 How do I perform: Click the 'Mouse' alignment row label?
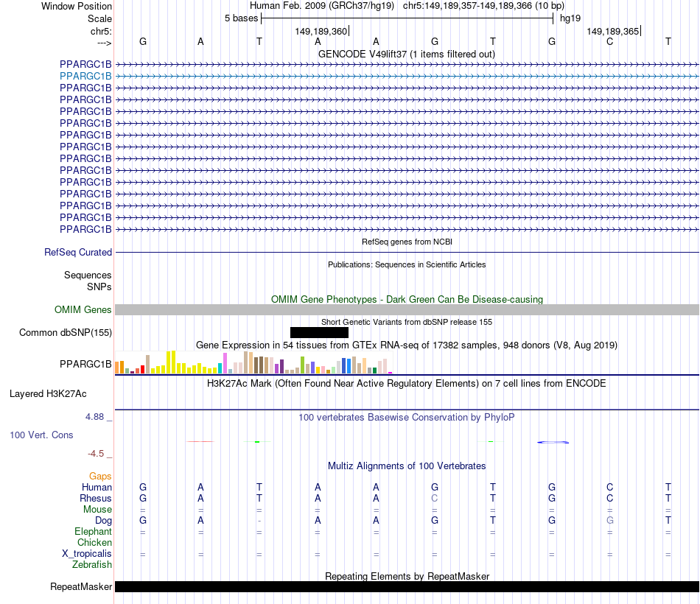pyautogui.click(x=97, y=510)
